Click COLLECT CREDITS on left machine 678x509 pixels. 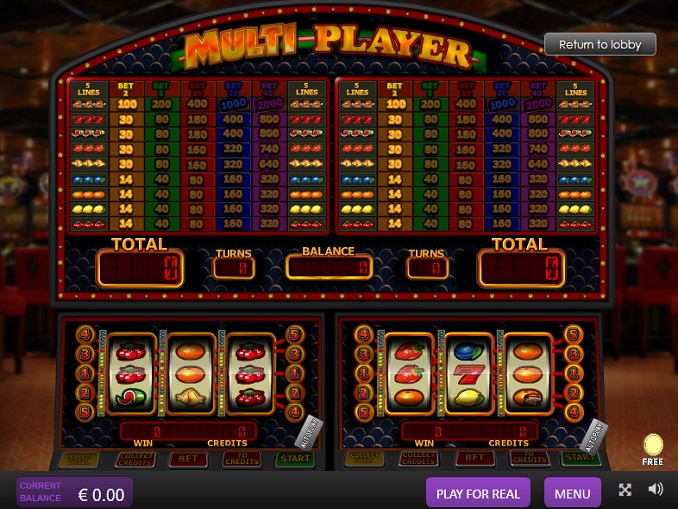click(x=135, y=459)
